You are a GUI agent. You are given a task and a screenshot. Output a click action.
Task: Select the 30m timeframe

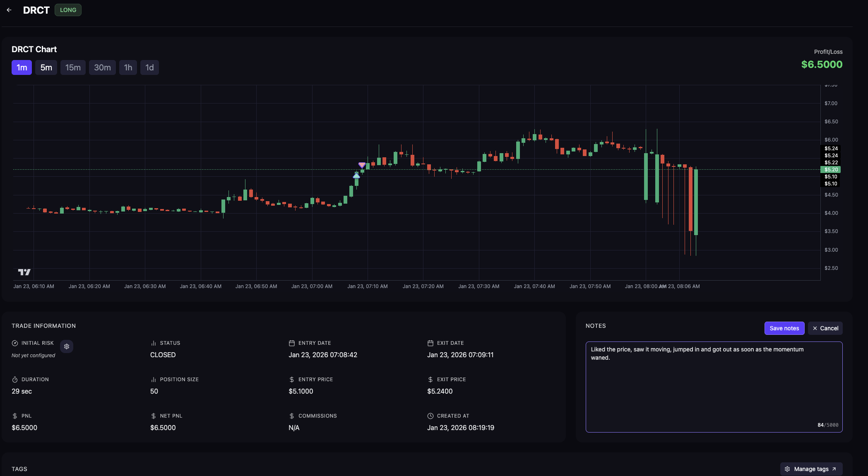(102, 67)
